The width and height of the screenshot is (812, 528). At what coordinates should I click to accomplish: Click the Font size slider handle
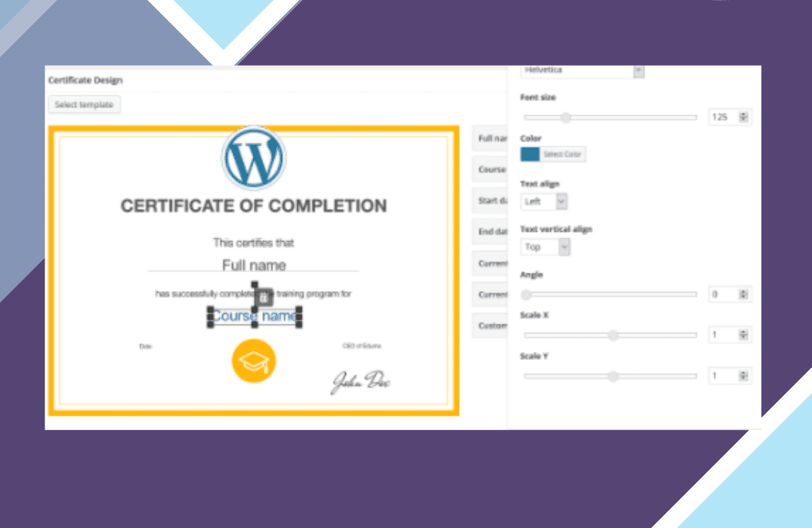click(x=566, y=118)
